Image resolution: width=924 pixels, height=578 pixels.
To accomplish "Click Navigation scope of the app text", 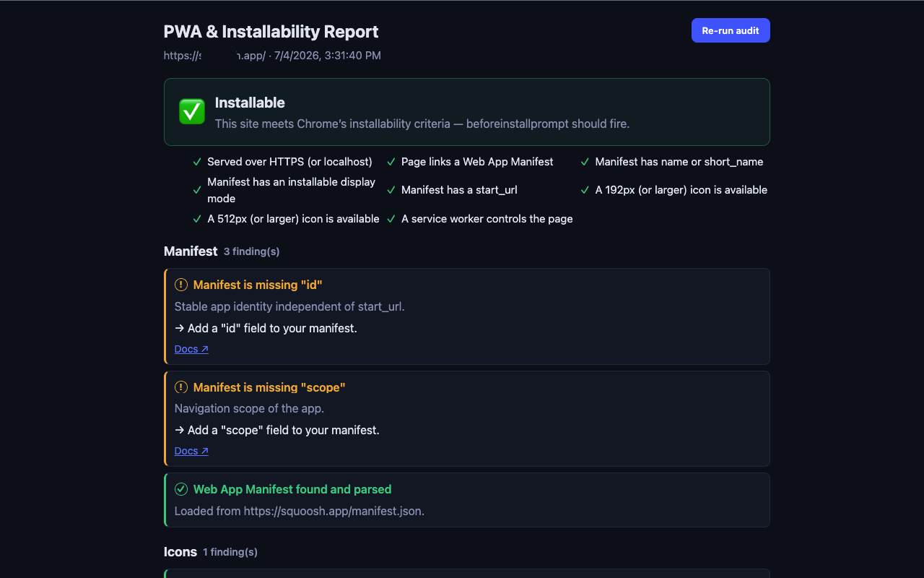I will 249,408.
